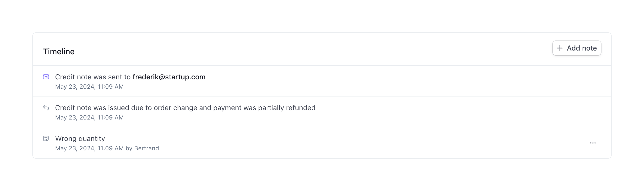Click the date under the Wrong quantity note

(x=89, y=148)
